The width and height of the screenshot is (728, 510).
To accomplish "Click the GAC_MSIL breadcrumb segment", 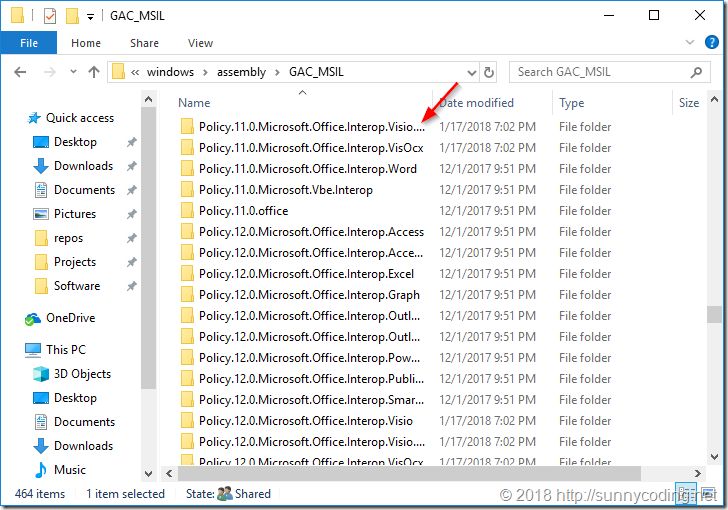I will pos(316,72).
